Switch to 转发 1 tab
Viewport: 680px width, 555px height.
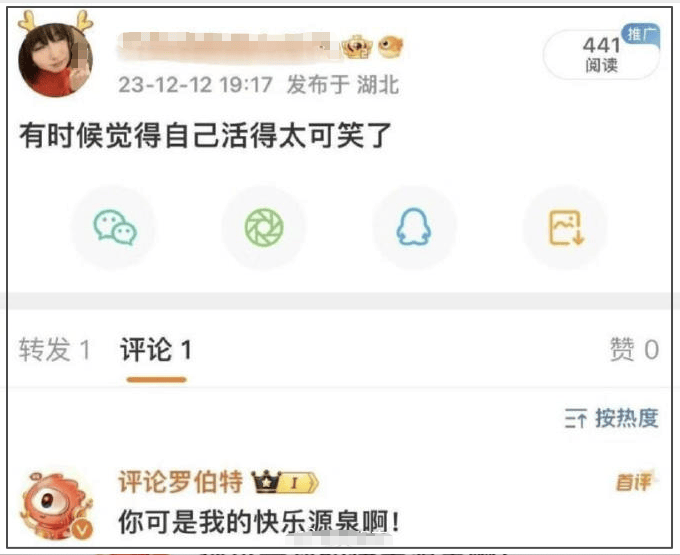pyautogui.click(x=55, y=350)
